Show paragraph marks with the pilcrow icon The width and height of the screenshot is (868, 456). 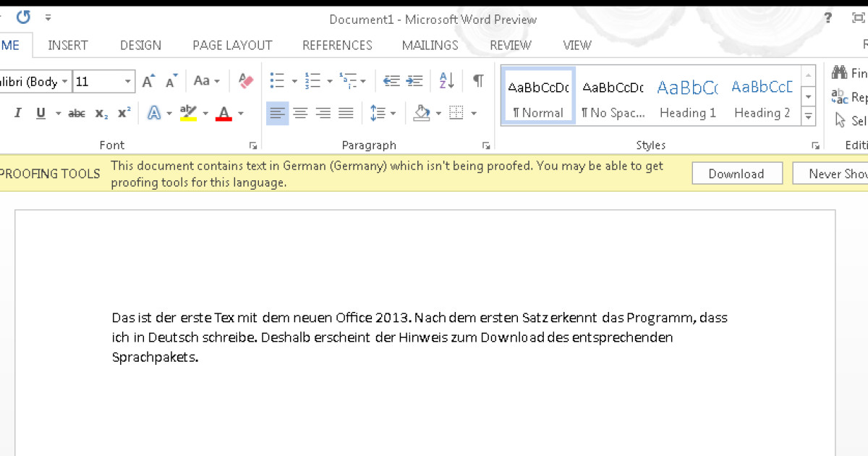point(477,80)
